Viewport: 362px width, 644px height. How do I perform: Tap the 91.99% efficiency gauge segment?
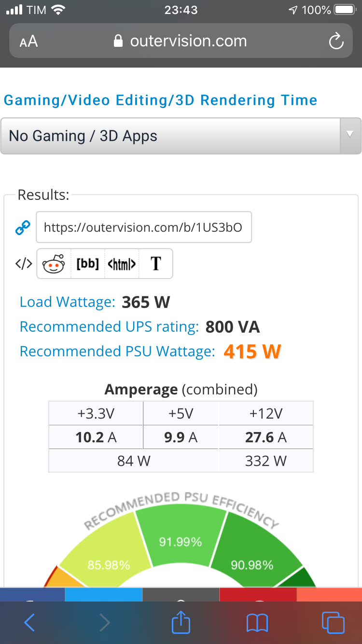181,537
